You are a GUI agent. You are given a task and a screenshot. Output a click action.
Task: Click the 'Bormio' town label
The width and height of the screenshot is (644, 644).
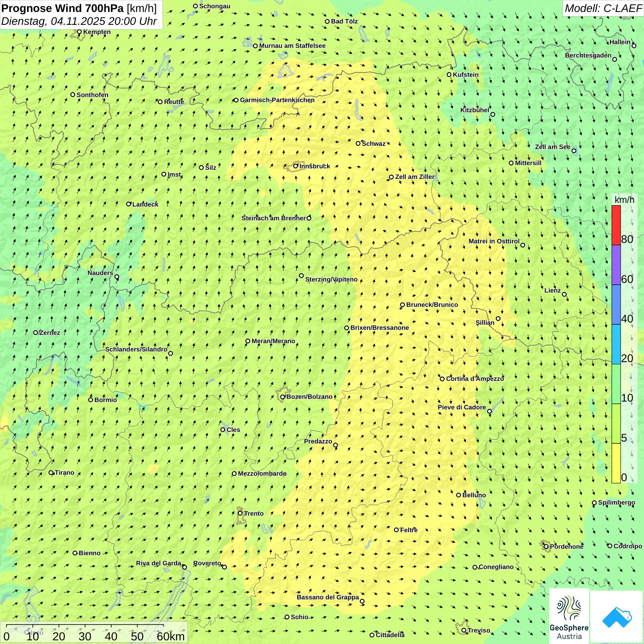(105, 400)
